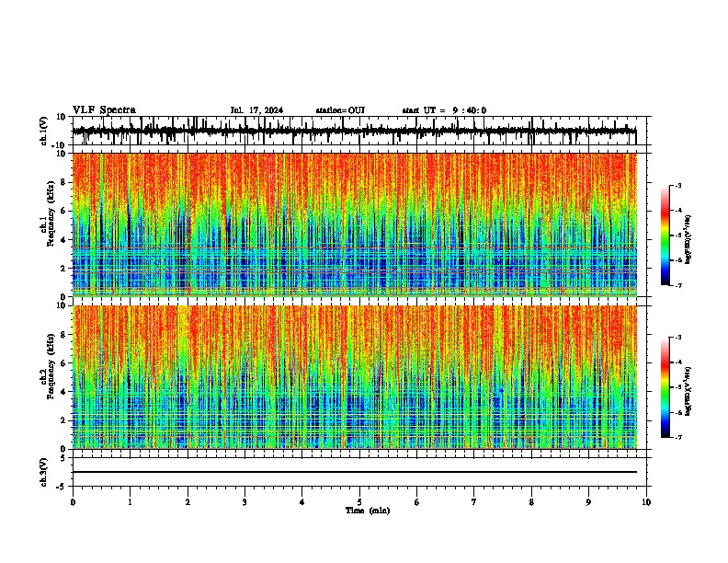Click the "4" tick on the Time axis

[x=302, y=502]
